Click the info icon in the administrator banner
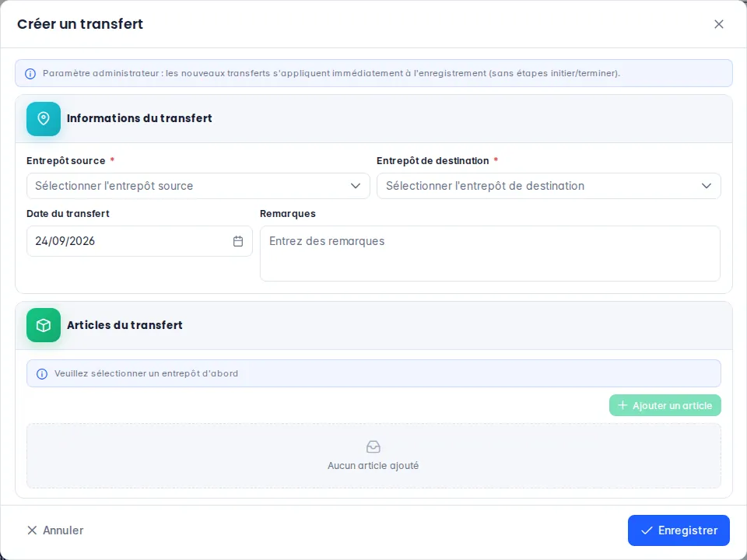The image size is (747, 560). pyautogui.click(x=30, y=74)
